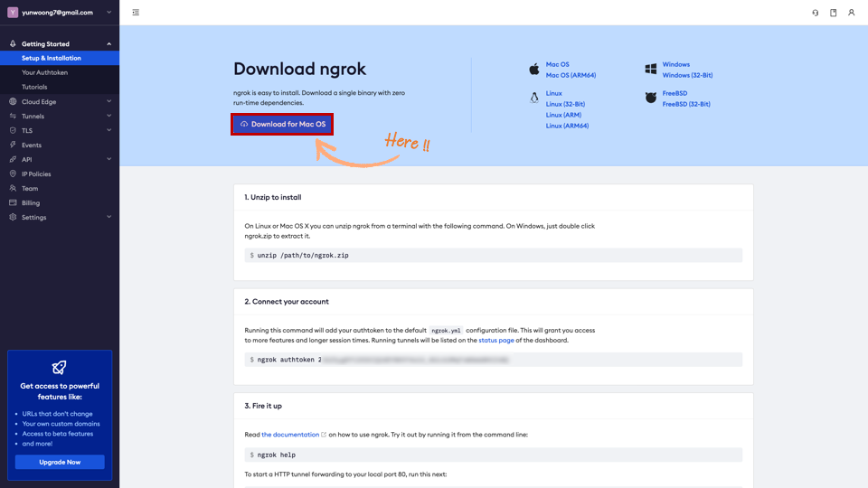Click the upgrade promo rocket icon
The image size is (868, 488).
(x=60, y=368)
